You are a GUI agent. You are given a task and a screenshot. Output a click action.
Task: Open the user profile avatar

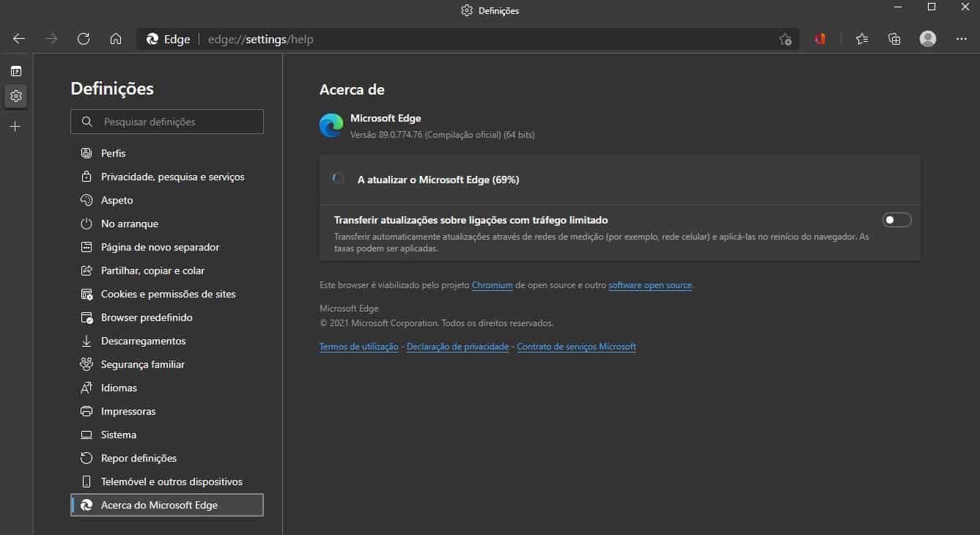928,40
